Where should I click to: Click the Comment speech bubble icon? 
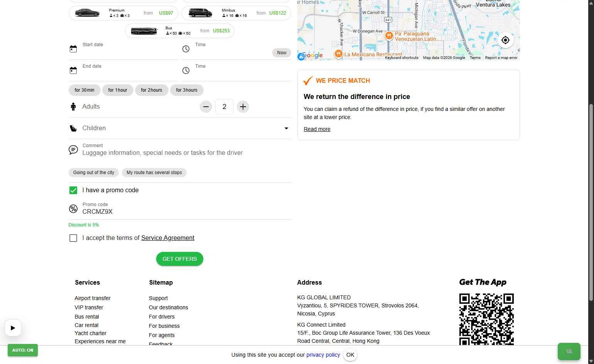click(x=73, y=150)
